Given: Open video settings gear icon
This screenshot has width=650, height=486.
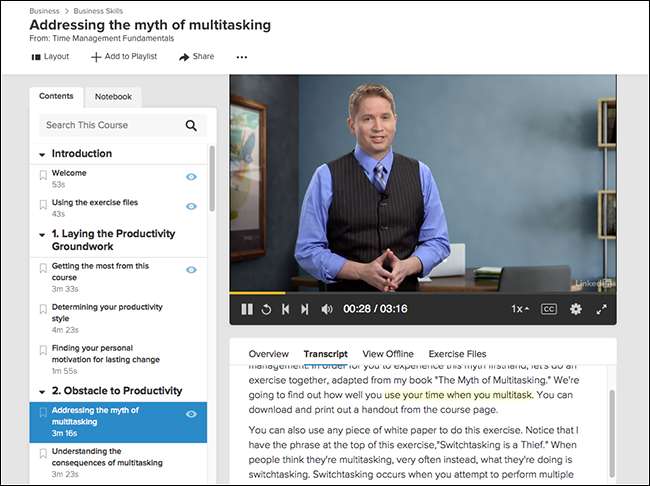Looking at the screenshot, I should [x=576, y=309].
